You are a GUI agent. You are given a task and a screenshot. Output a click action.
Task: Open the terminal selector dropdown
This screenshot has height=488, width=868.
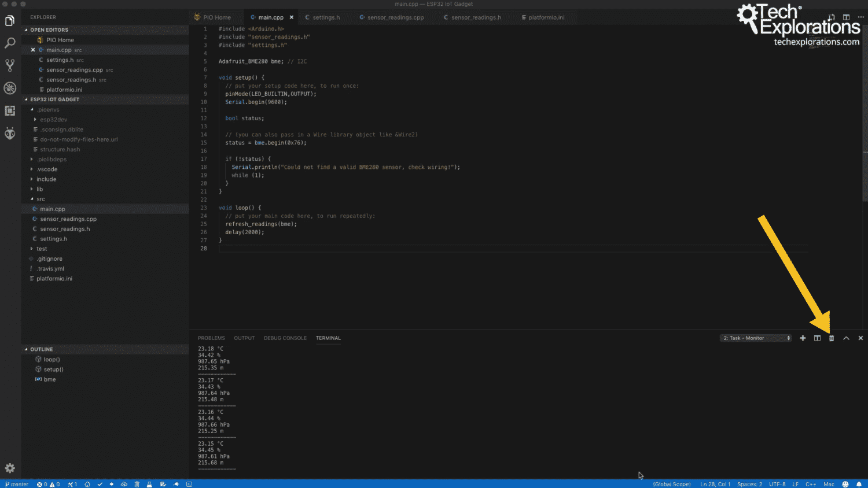(x=756, y=338)
